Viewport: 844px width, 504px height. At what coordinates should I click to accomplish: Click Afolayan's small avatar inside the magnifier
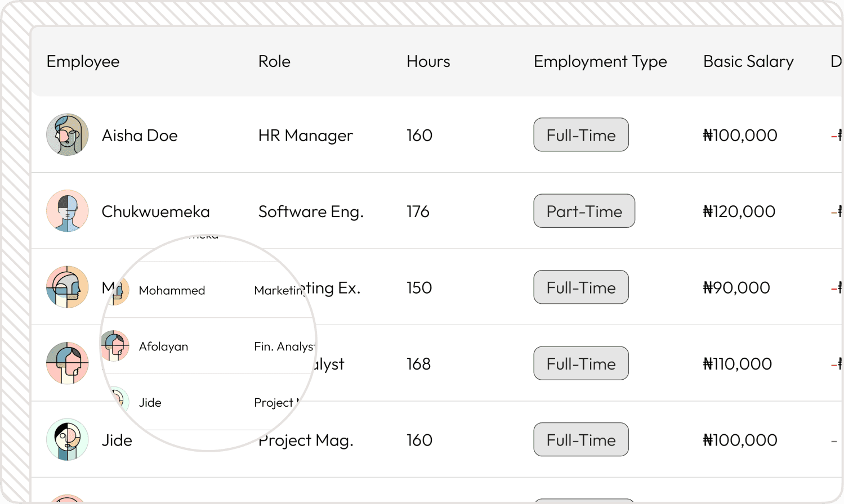point(115,346)
